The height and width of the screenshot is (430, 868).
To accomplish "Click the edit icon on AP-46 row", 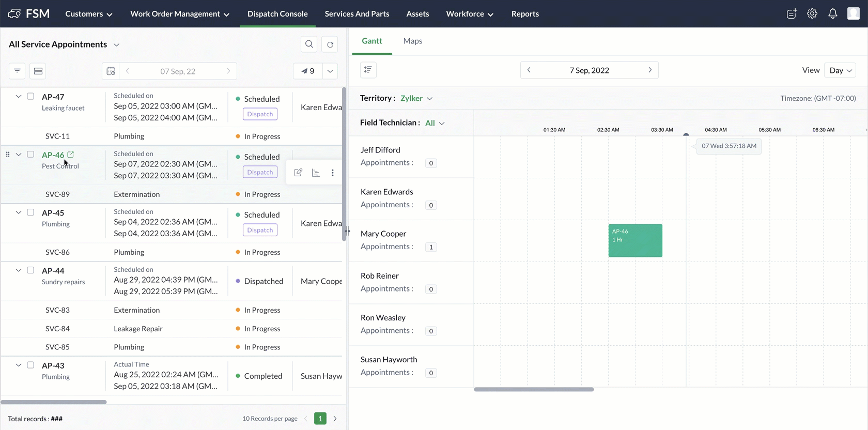I will coord(298,173).
